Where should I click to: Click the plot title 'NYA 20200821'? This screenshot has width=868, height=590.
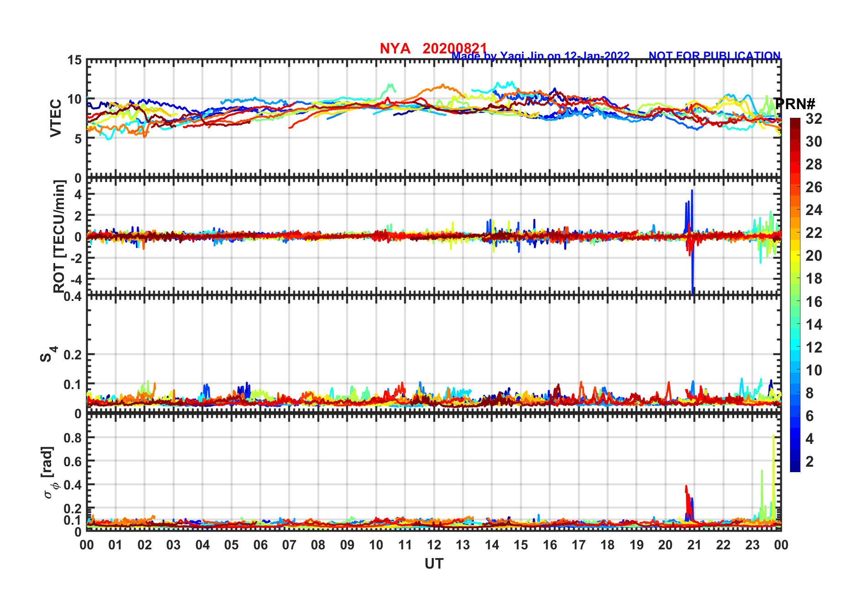coord(433,48)
